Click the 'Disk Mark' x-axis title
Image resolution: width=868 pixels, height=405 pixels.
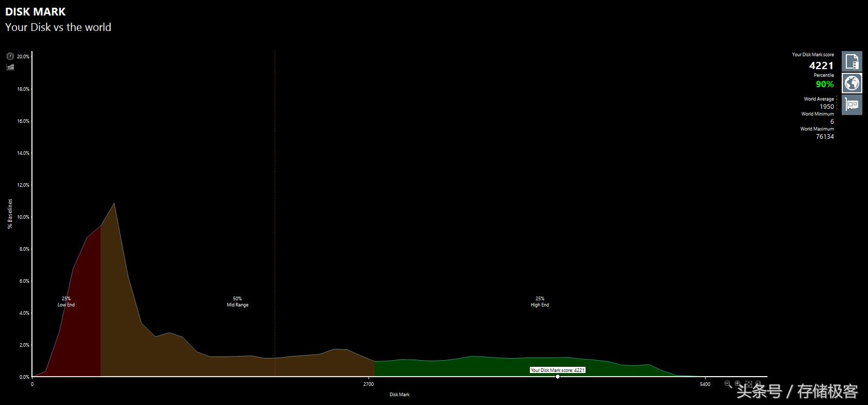click(x=399, y=395)
